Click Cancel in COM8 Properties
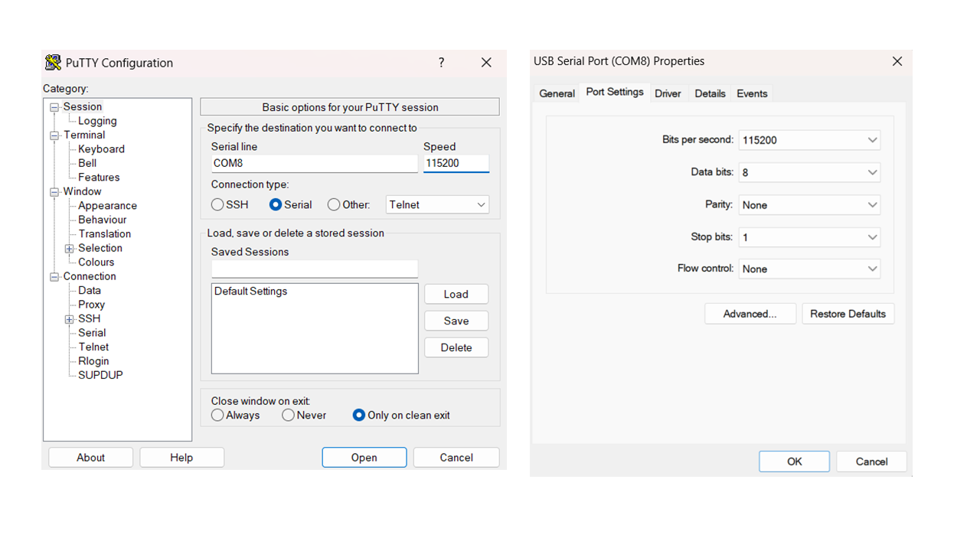The height and width of the screenshot is (551, 980). pos(871,461)
